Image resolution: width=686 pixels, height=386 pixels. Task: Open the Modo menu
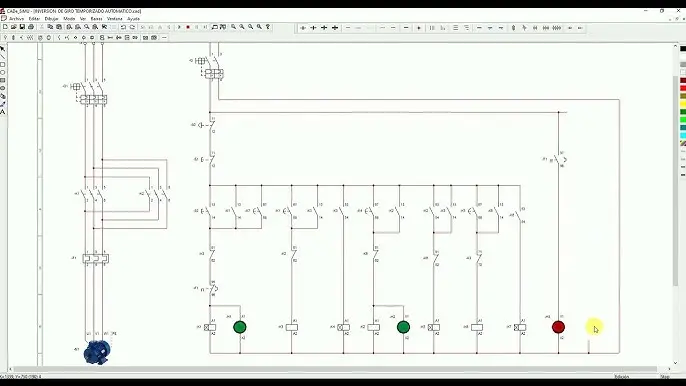[x=69, y=19]
